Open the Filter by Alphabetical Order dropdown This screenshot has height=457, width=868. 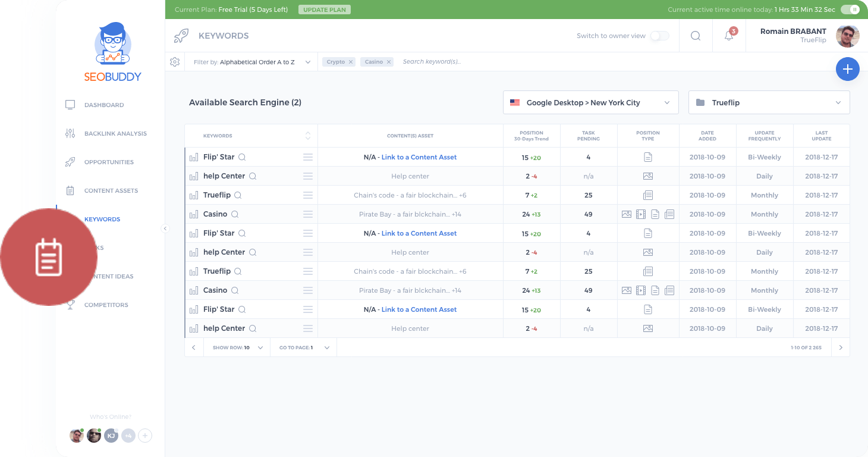[252, 62]
